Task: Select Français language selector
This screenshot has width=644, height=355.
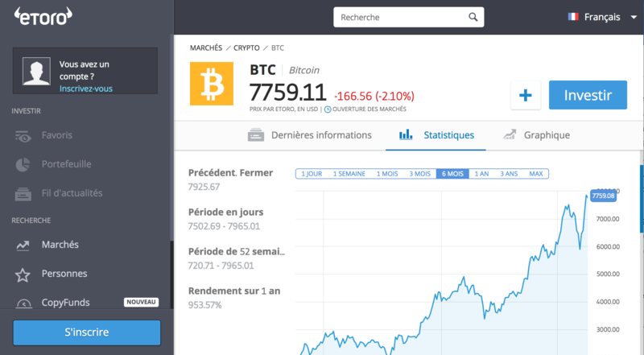Action: [x=602, y=17]
